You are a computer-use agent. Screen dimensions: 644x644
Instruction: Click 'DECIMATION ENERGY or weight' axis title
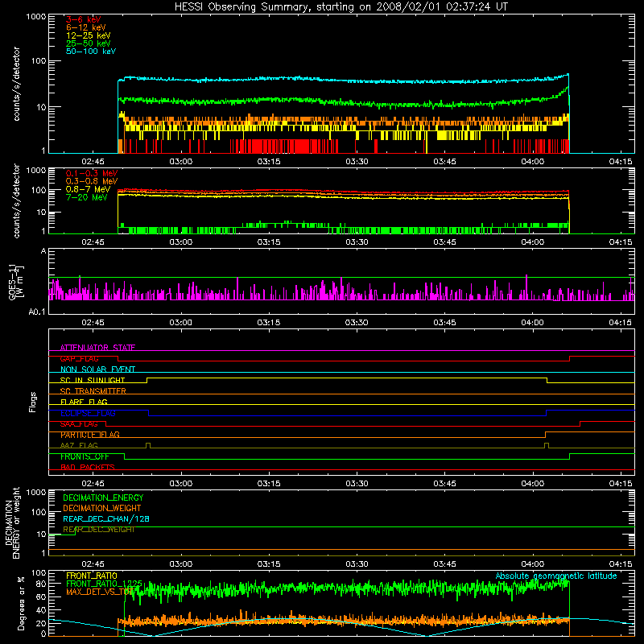12,522
